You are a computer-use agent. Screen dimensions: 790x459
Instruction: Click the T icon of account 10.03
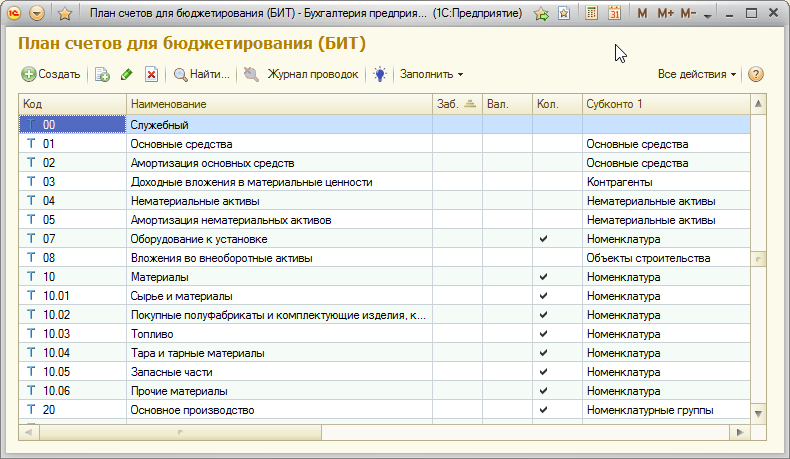tap(31, 334)
